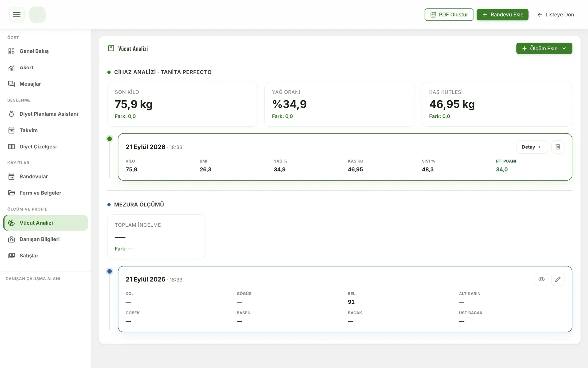Image resolution: width=588 pixels, height=368 pixels.
Task: Open Detay for the device measurement
Action: (532, 147)
